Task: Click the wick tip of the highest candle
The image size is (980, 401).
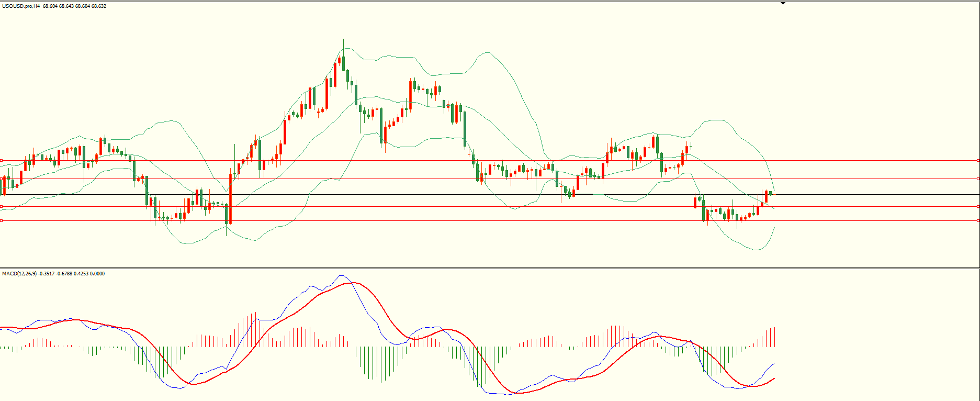Action: click(343, 39)
